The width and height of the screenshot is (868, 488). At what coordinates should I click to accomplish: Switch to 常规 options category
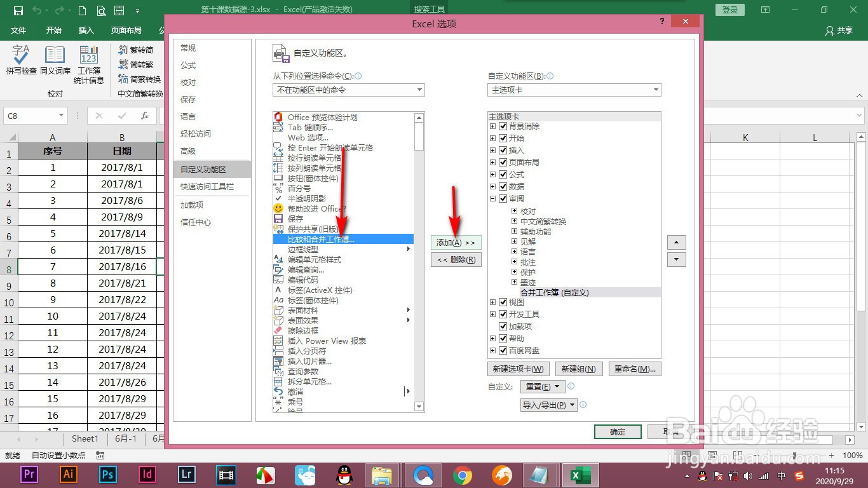212,48
